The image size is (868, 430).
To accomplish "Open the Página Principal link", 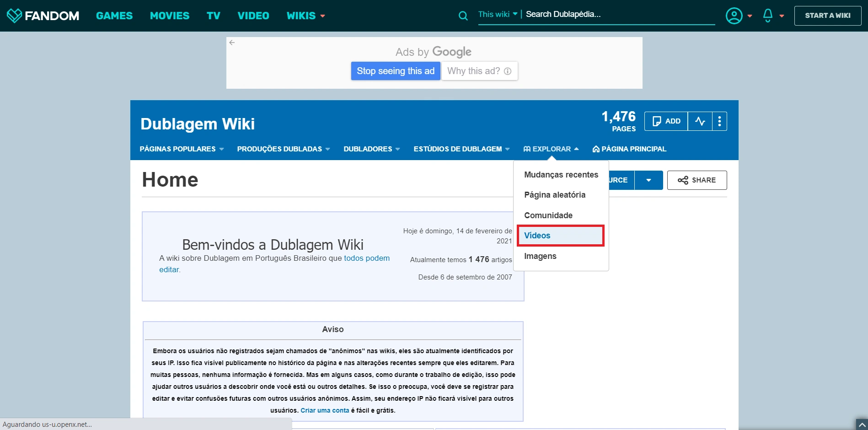I will pyautogui.click(x=629, y=149).
